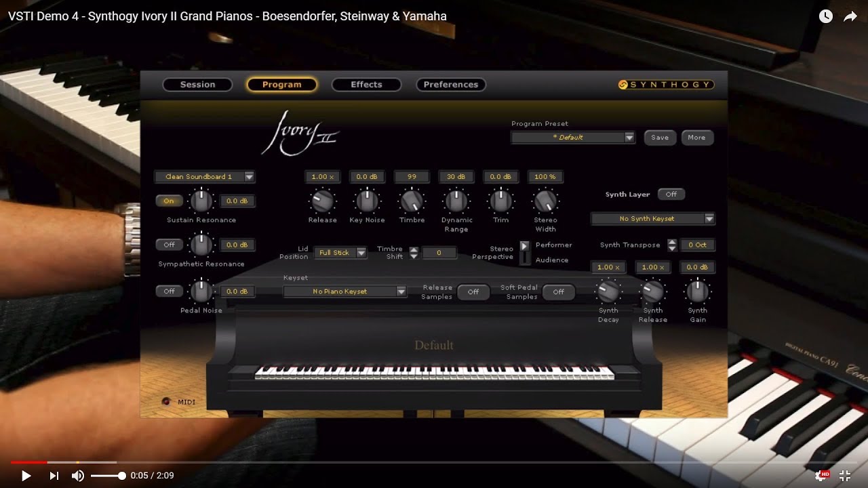Click Release 1.00 x value field
The height and width of the screenshot is (488, 868).
click(x=322, y=177)
